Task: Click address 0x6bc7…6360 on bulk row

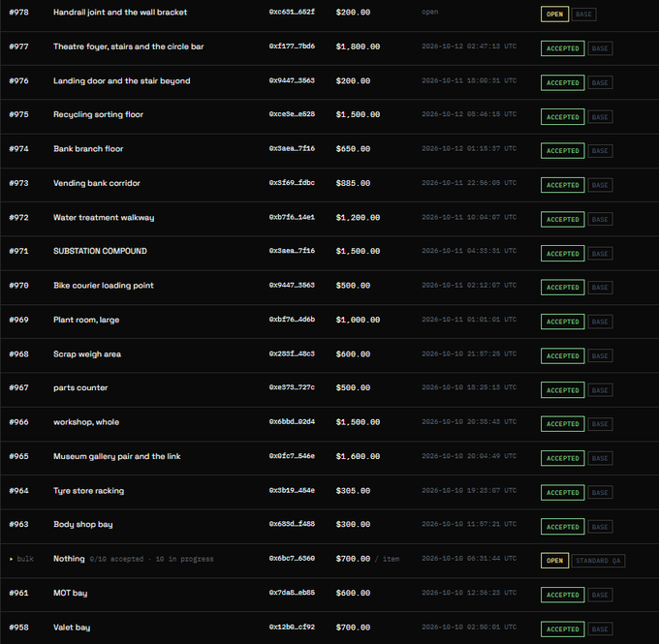Action: pos(292,559)
